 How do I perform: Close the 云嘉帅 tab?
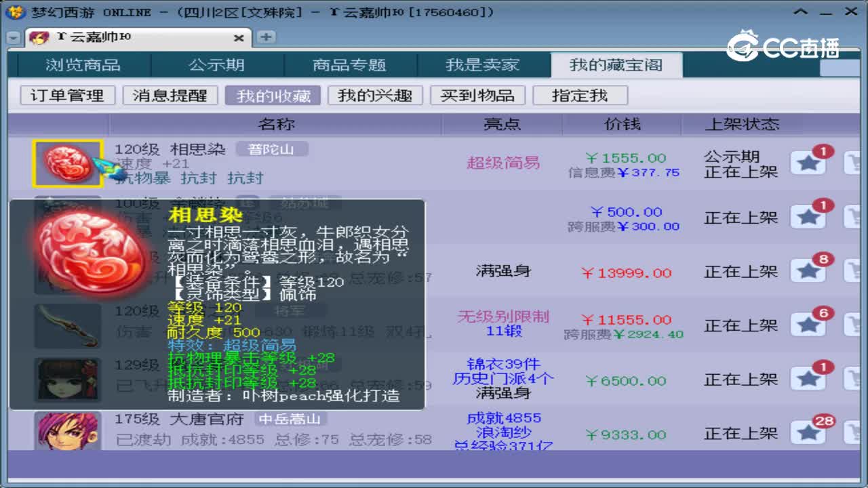pyautogui.click(x=239, y=38)
